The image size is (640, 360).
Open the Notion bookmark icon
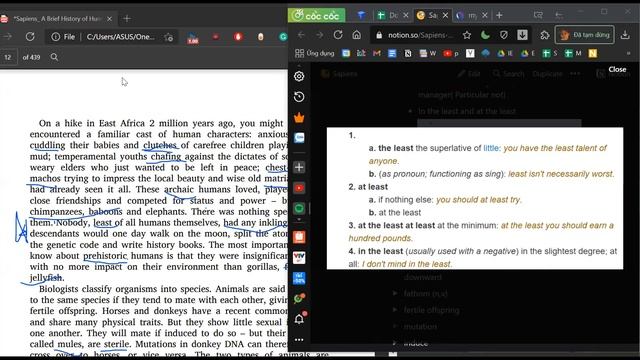pos(408,53)
